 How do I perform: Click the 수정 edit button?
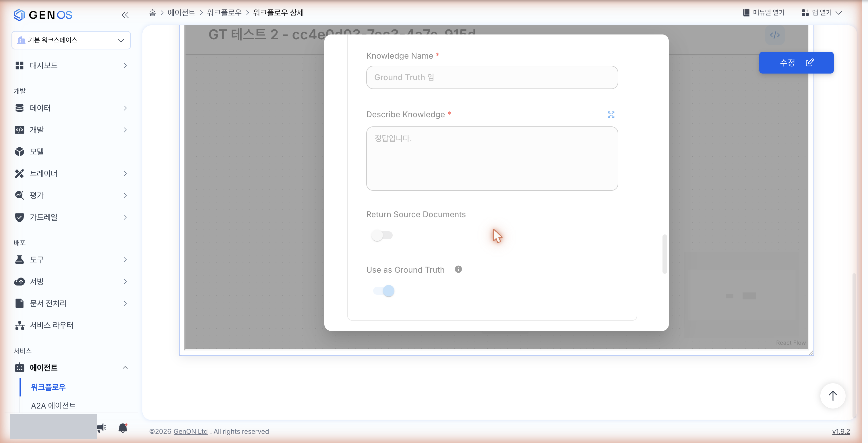coord(796,62)
